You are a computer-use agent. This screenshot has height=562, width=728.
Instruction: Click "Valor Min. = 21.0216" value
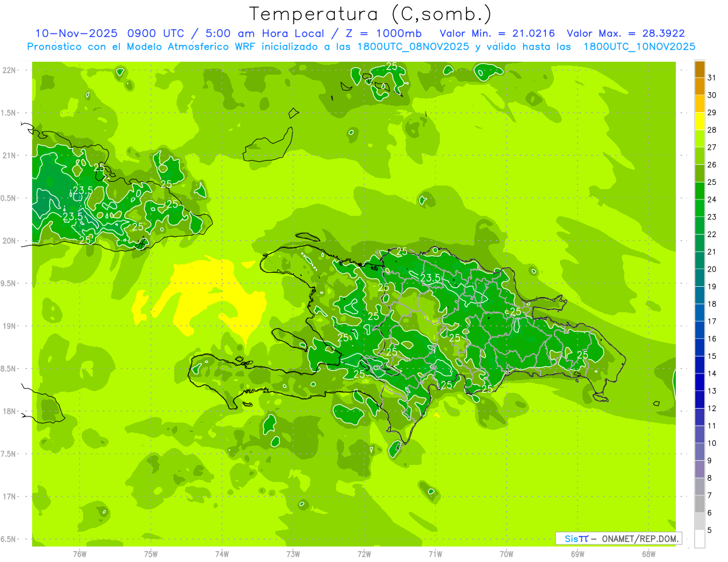coord(497,33)
